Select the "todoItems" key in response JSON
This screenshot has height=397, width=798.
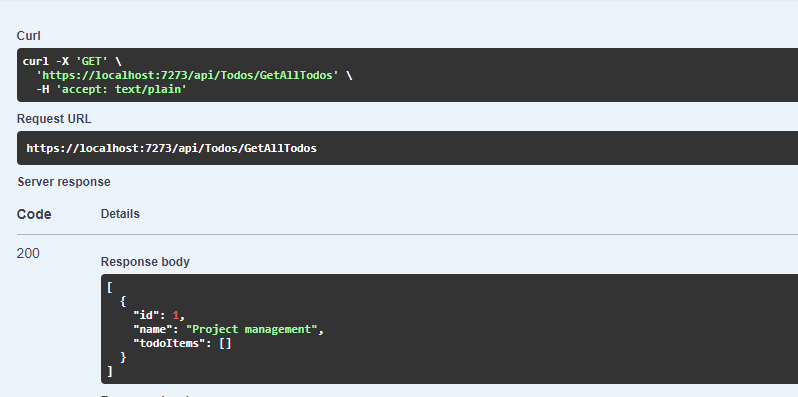167,343
